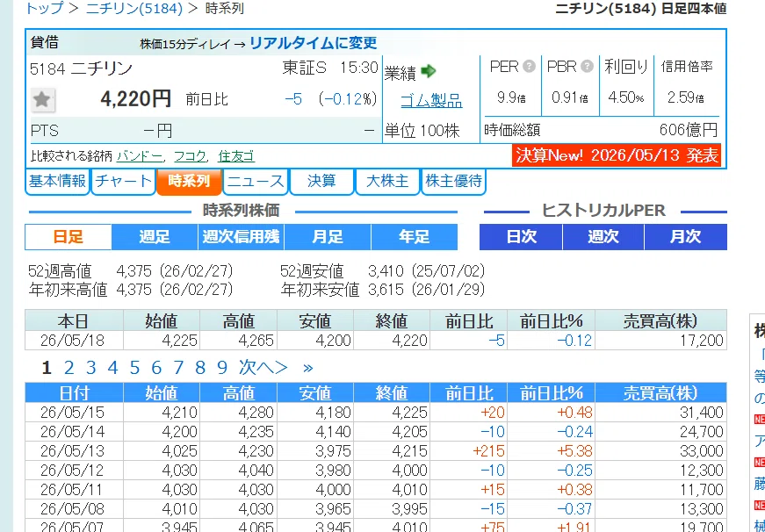Open the バンドー comparison link
Screen dimensions: 765x532
coord(140,156)
